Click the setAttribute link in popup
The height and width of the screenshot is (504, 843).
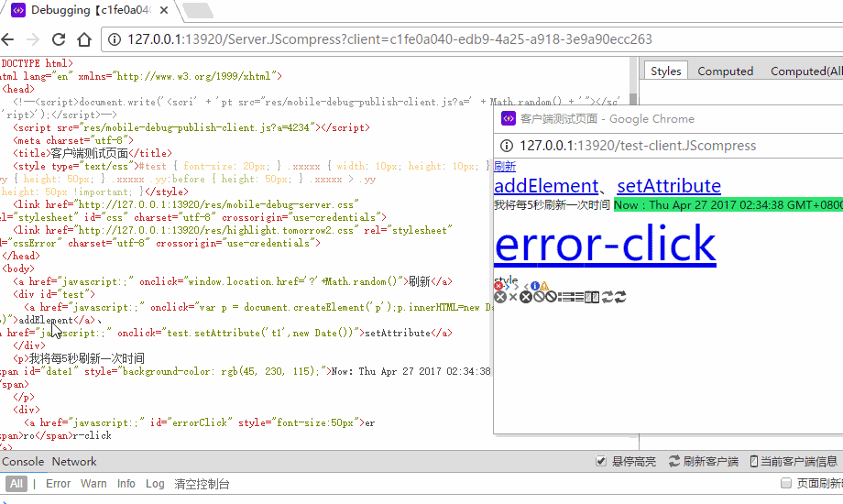click(x=669, y=186)
